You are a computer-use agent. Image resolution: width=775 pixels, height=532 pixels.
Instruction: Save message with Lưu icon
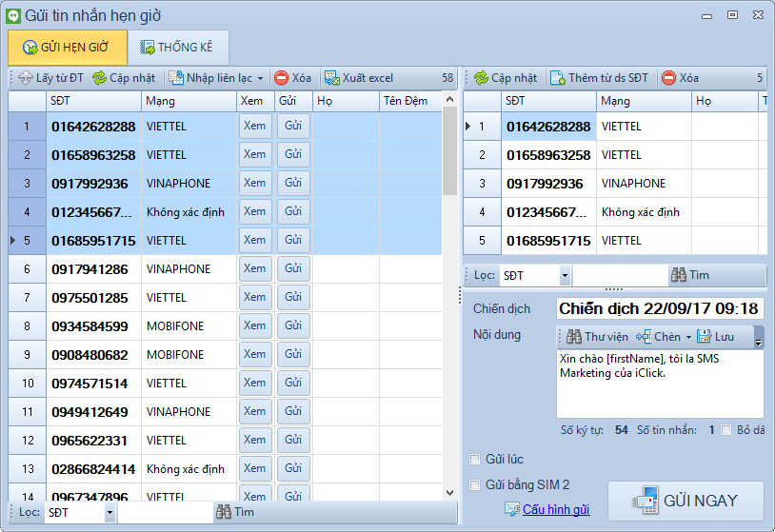[704, 337]
